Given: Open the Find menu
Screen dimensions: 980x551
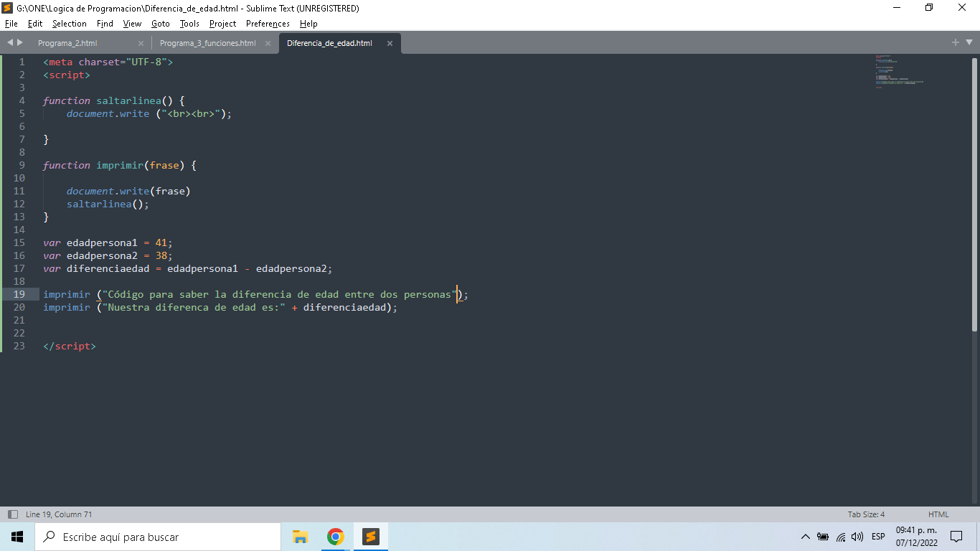Looking at the screenshot, I should pos(105,24).
